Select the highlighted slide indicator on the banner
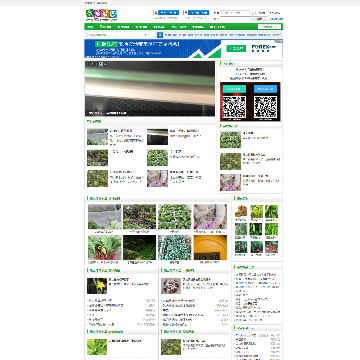 pyautogui.click(x=101, y=64)
